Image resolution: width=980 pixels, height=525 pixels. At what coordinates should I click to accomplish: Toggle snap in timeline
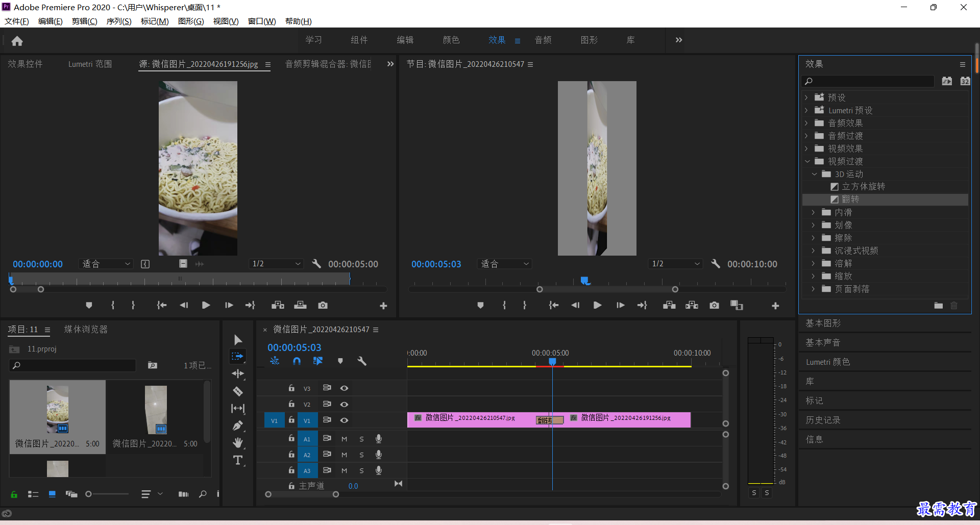[x=297, y=361]
